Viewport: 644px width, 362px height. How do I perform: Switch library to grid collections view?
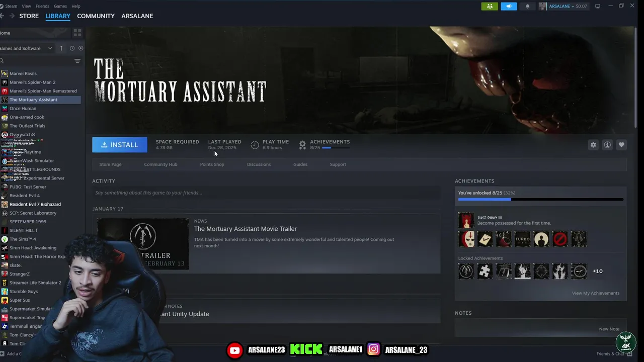(x=77, y=33)
